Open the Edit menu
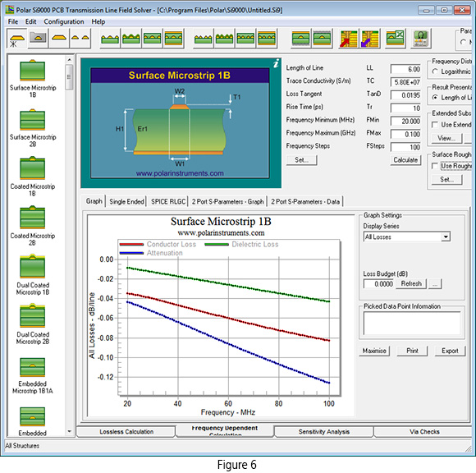Viewport: 476px width, 473px height. [30, 21]
